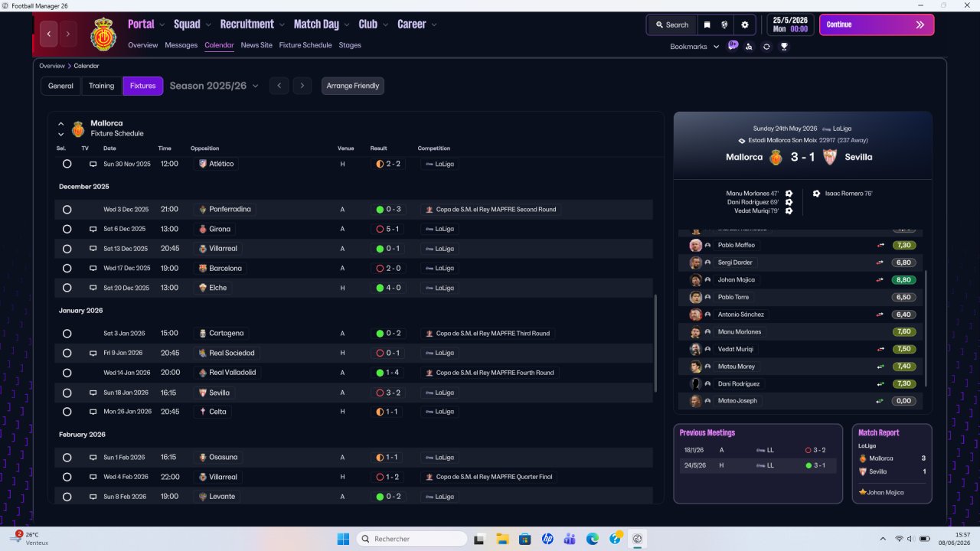Viewport: 980px width, 551px height.
Task: Click the Windows Start button
Action: (343, 539)
